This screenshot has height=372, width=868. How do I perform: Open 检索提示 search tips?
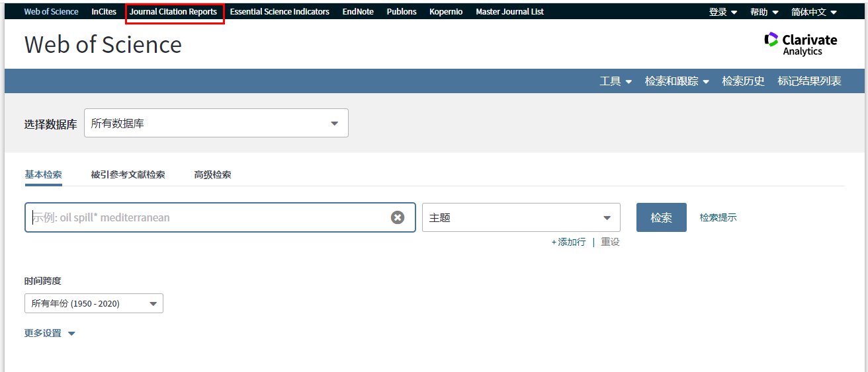(x=718, y=217)
